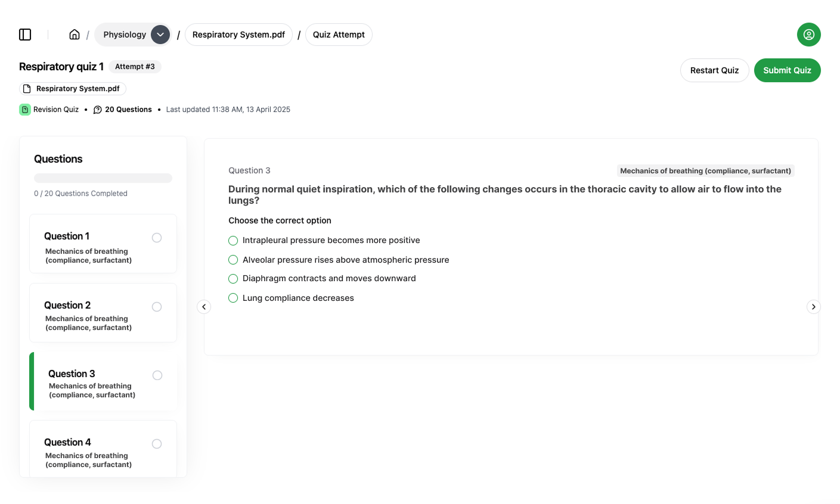
Task: Click the Restart Quiz button
Action: pos(714,70)
